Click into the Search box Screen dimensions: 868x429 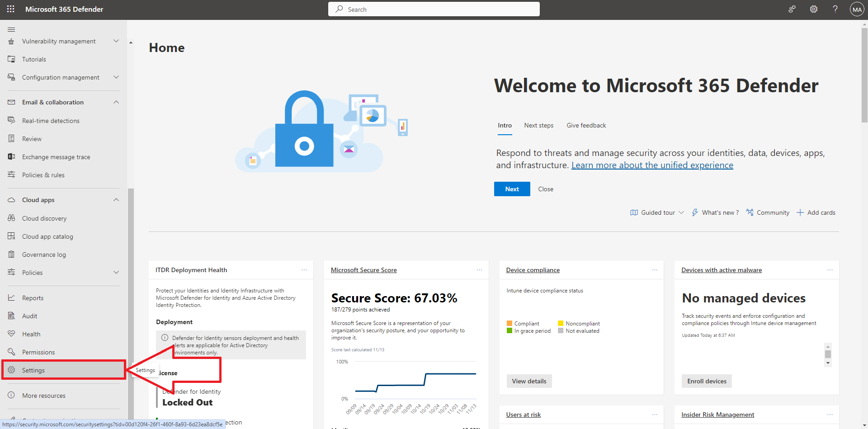click(x=434, y=9)
